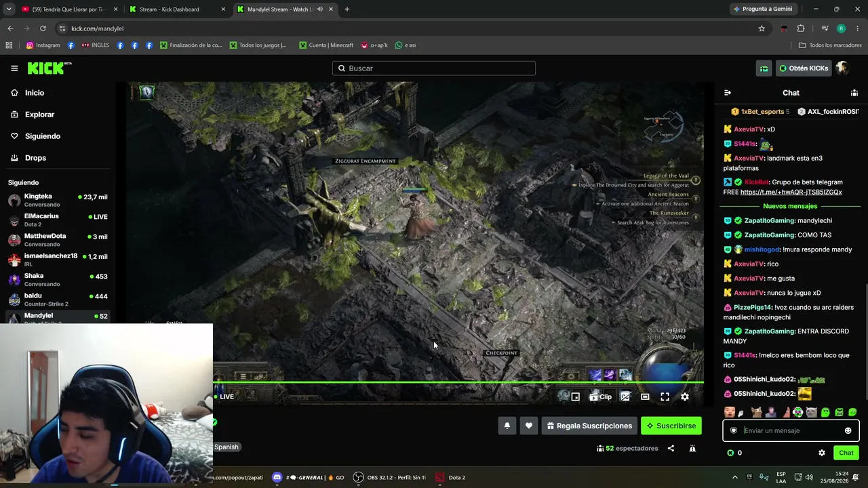
Task: Open chat identity shield icon
Action: click(x=733, y=430)
